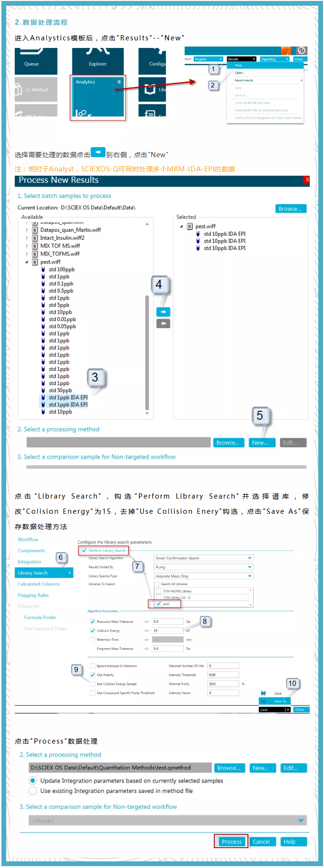The image size is (324, 868).
Task: Click the Process button
Action: (232, 841)
